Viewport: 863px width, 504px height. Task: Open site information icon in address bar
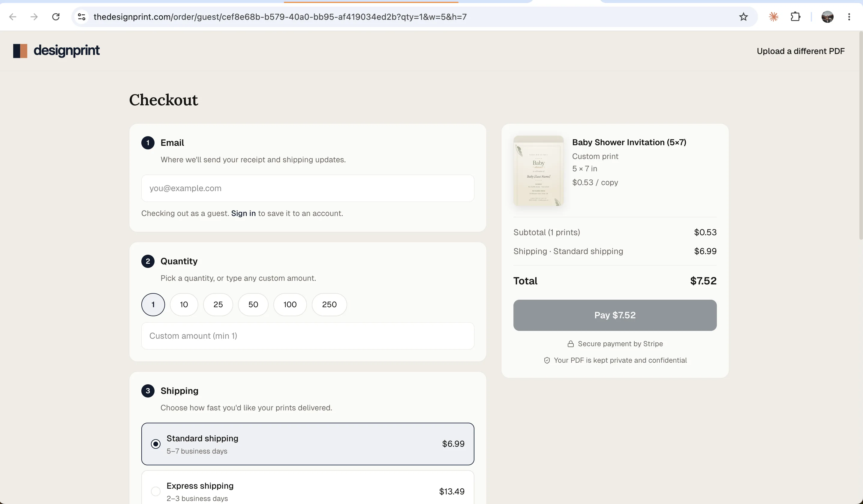[82, 17]
